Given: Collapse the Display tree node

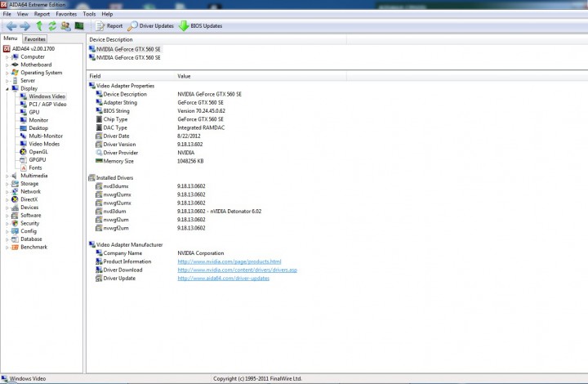Looking at the screenshot, I should pos(7,88).
